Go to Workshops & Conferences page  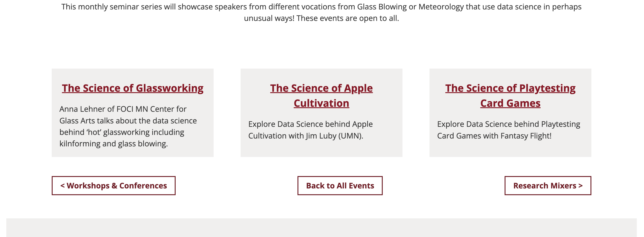(x=114, y=186)
